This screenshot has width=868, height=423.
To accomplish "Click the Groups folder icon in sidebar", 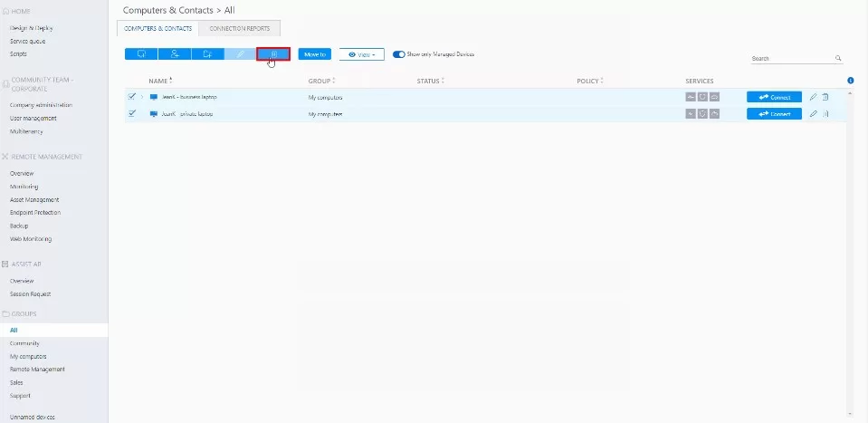I will [x=6, y=314].
